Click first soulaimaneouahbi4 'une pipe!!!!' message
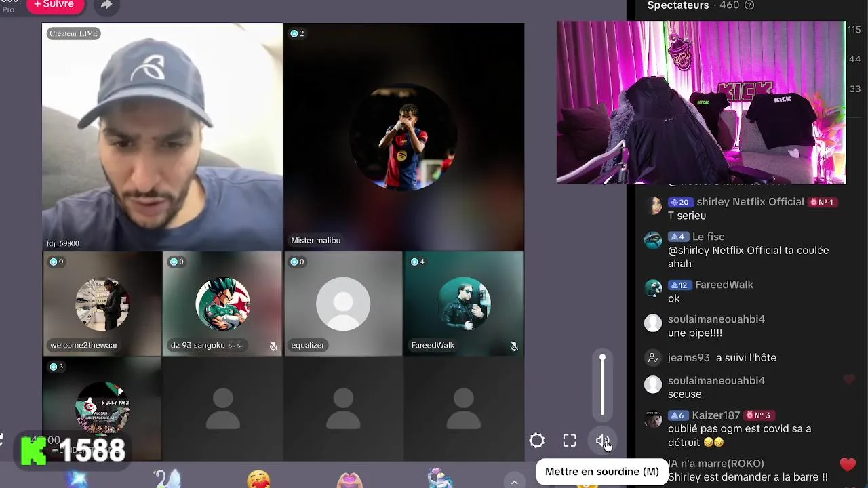 point(695,333)
